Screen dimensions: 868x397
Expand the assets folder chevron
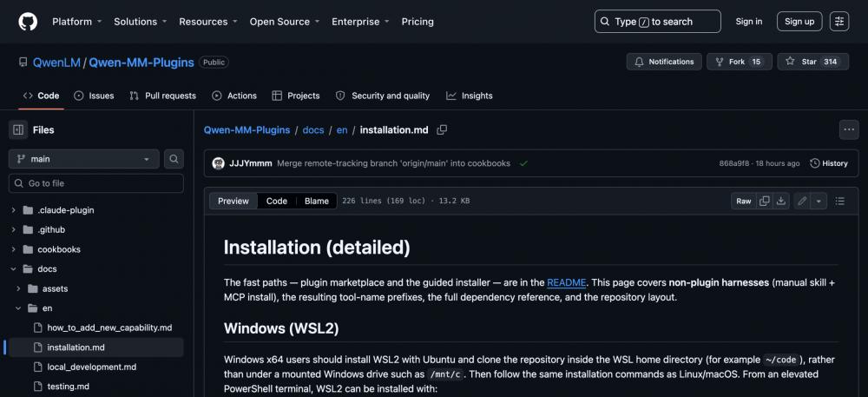point(17,288)
